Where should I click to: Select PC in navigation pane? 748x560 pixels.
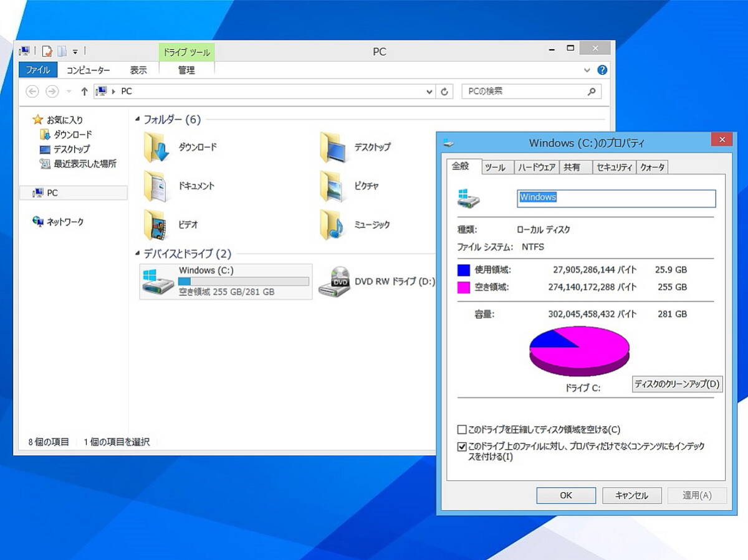click(x=73, y=193)
